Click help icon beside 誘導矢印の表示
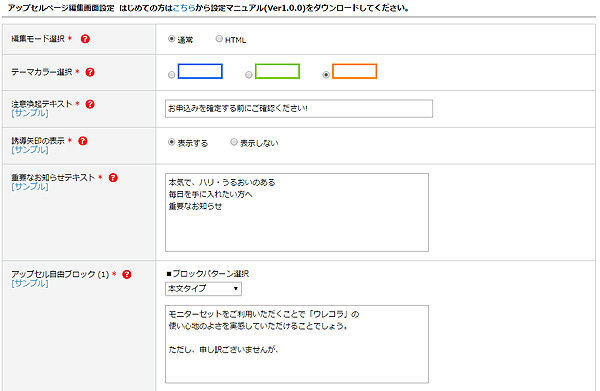Screen dimensions: 600x391 coord(83,141)
